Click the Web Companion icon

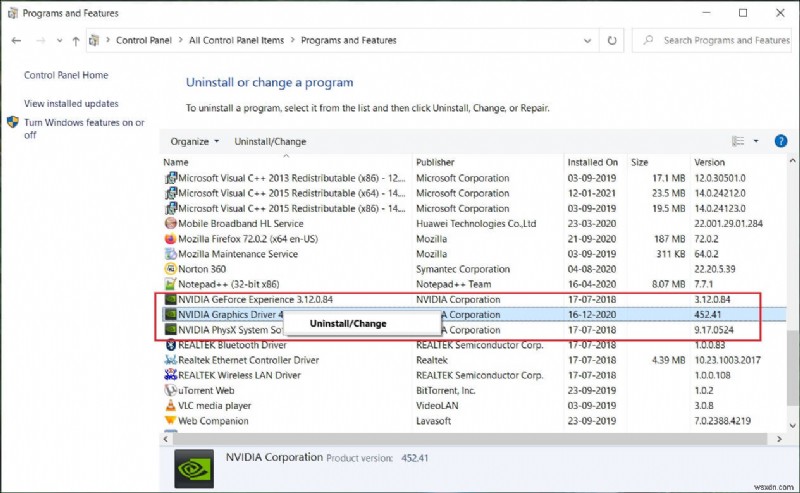[x=170, y=421]
